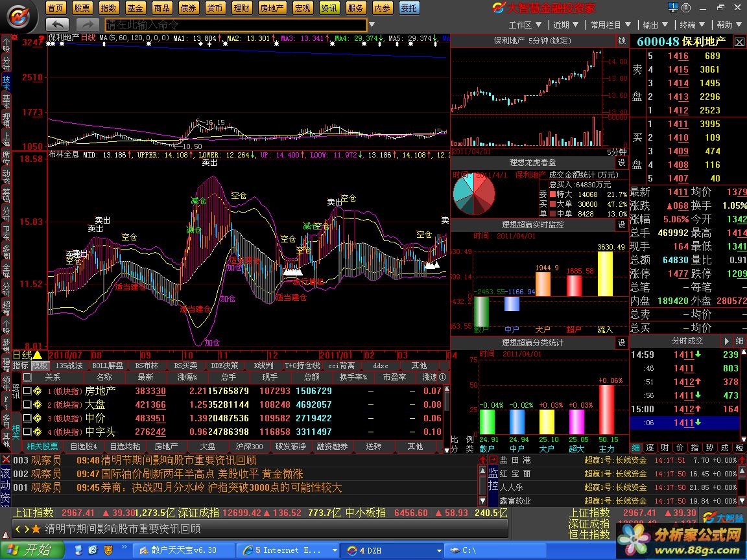
Task: Click the 细 button in 分时成交 header
Action: pos(739,341)
